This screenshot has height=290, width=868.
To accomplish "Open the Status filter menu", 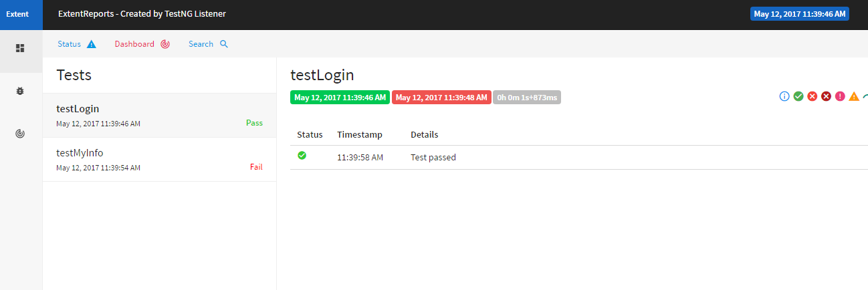I will [77, 44].
